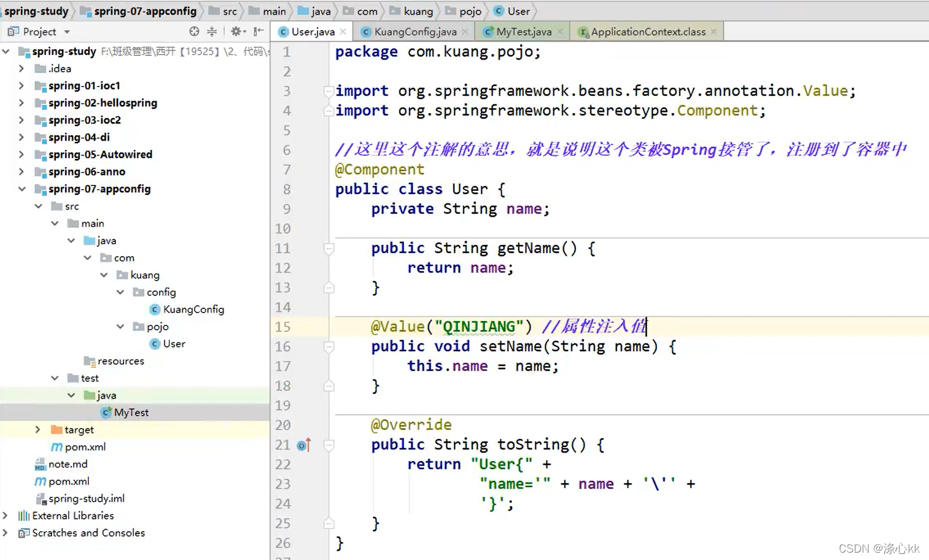Click the Project tool window title

coord(39,31)
